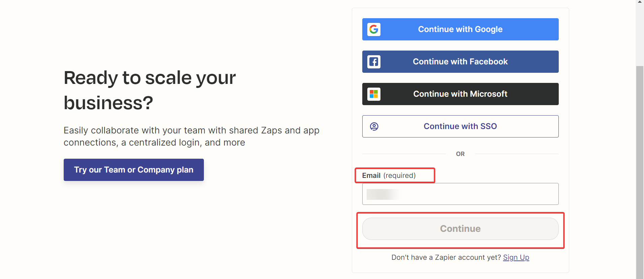
Task: Open the Sign Up link
Action: tap(516, 257)
